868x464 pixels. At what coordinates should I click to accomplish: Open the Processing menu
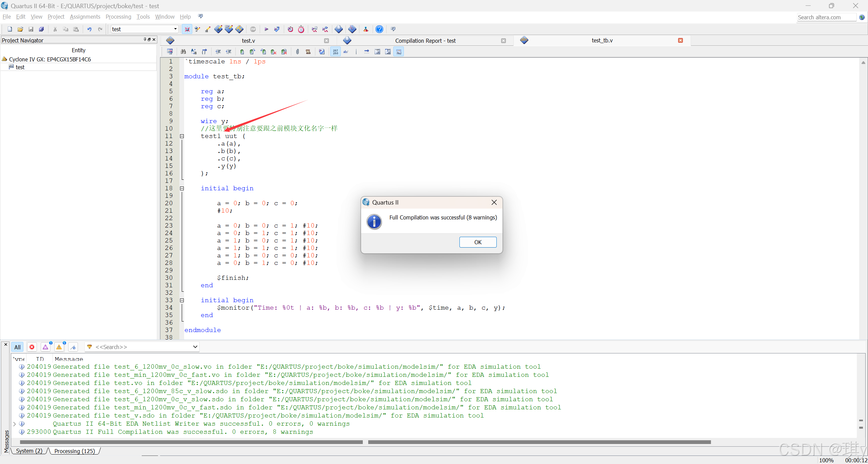[118, 17]
